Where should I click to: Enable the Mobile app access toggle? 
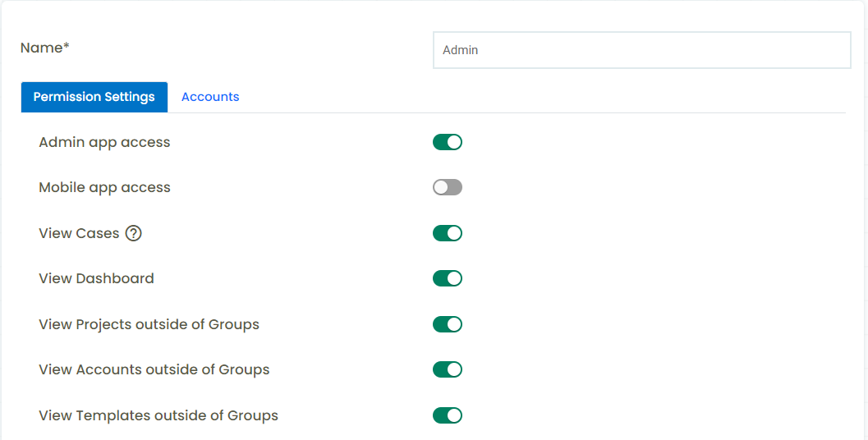point(448,188)
